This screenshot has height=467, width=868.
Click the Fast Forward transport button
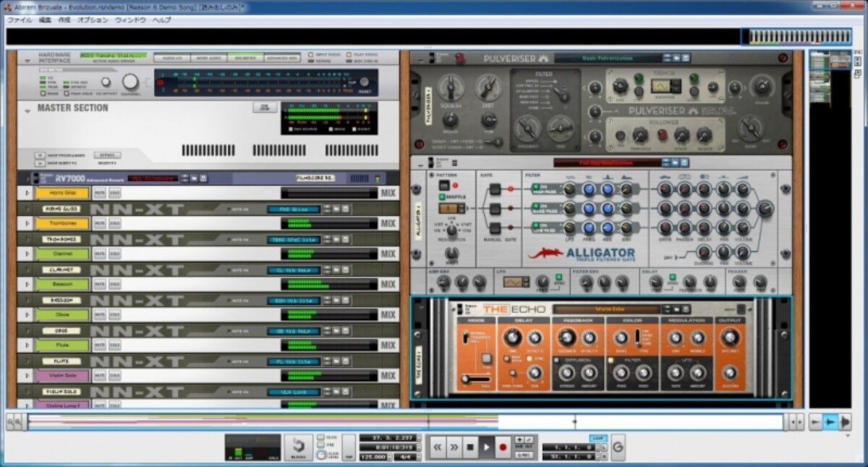[454, 447]
